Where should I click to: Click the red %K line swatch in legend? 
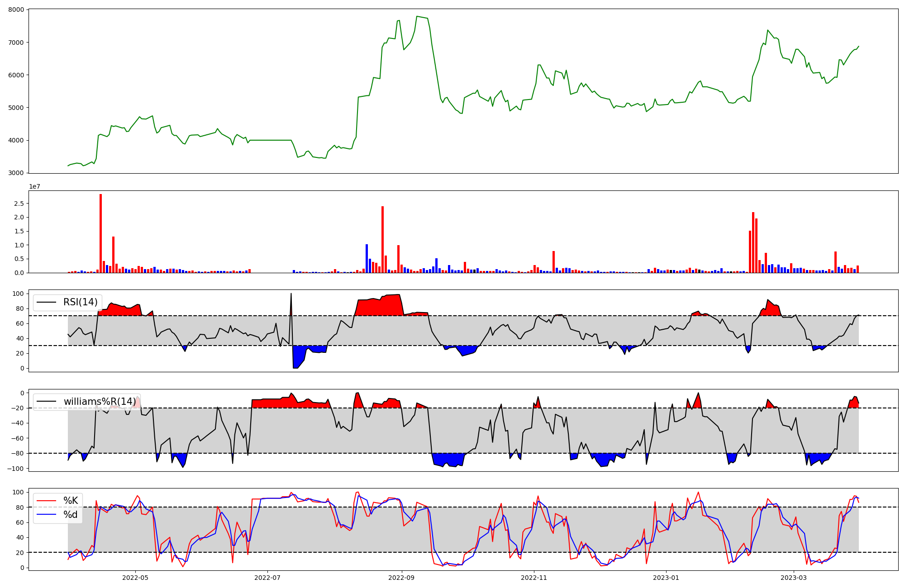coord(47,501)
